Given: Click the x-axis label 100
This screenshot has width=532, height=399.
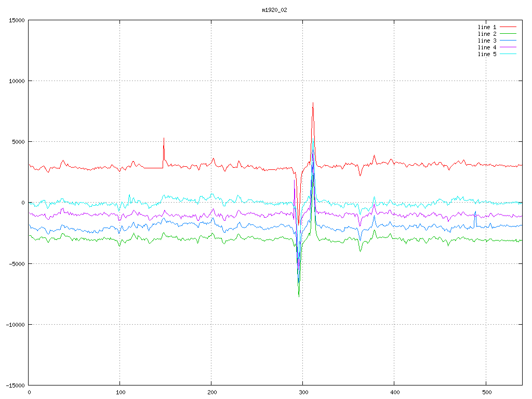Looking at the screenshot, I should [x=121, y=393].
